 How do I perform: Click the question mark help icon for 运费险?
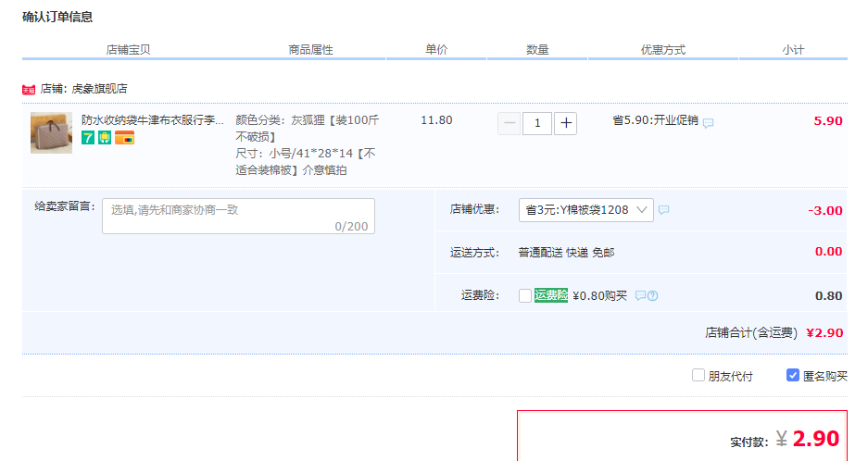[x=653, y=295]
